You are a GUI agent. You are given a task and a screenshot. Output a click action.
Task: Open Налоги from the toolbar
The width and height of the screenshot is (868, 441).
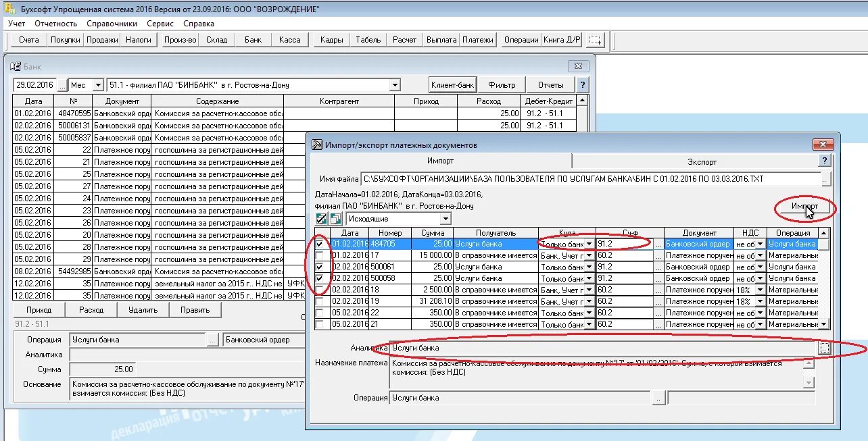tap(139, 40)
